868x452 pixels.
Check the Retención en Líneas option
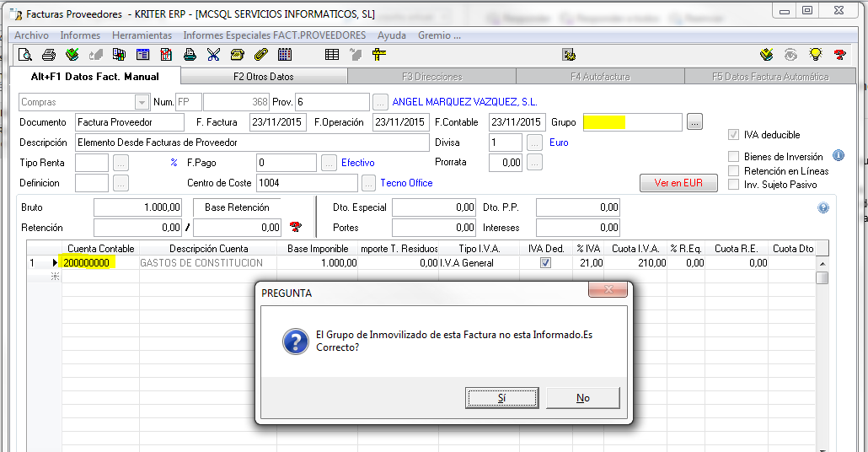click(x=734, y=171)
